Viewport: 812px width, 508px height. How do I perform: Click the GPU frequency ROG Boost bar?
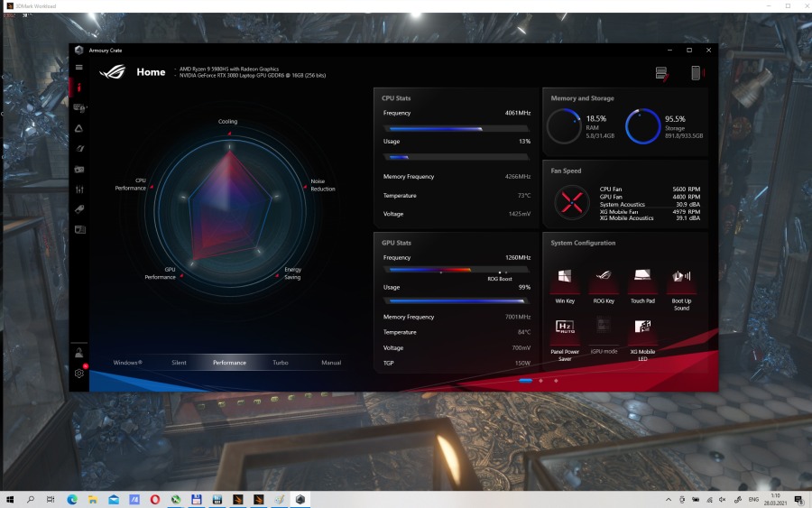point(456,269)
